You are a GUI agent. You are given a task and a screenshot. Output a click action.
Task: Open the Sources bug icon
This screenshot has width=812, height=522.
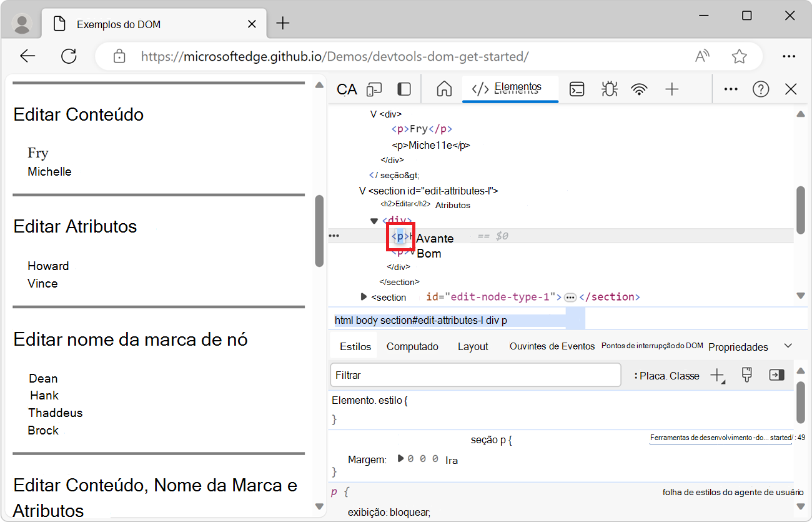pos(609,89)
